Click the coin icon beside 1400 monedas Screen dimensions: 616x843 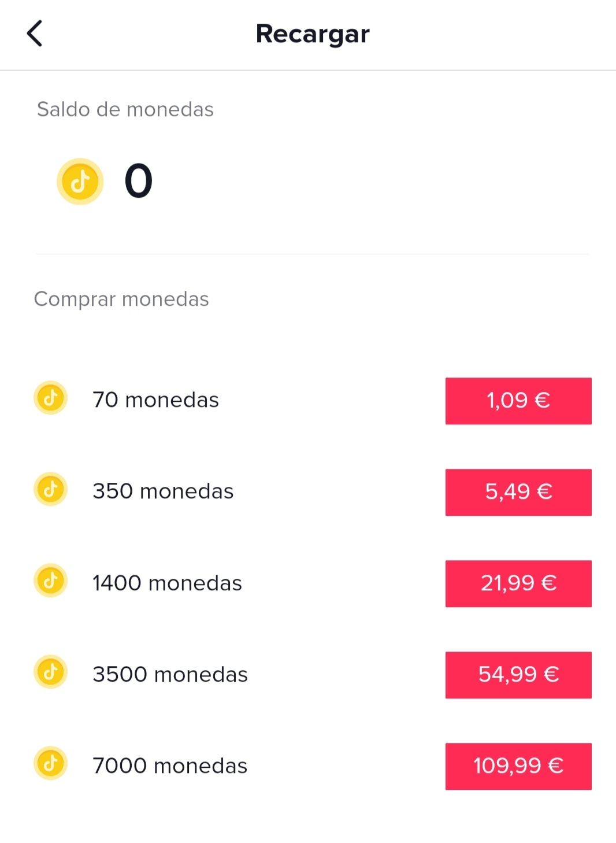coord(51,581)
